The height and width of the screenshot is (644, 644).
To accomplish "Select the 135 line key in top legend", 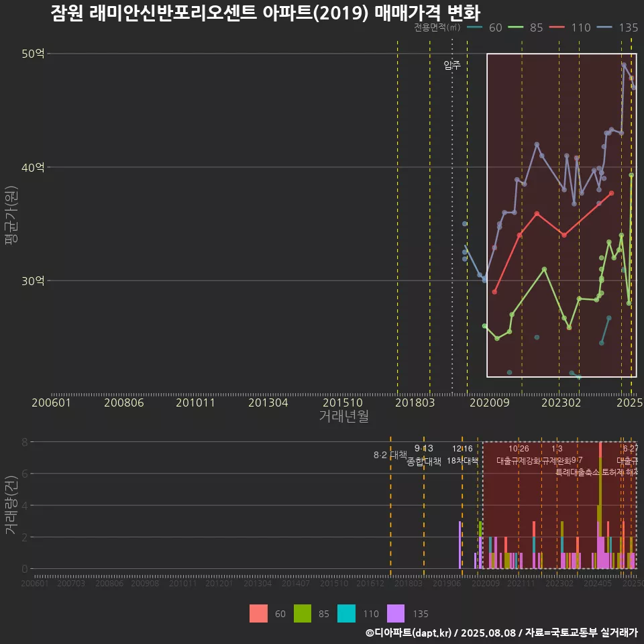I will 604,28.
